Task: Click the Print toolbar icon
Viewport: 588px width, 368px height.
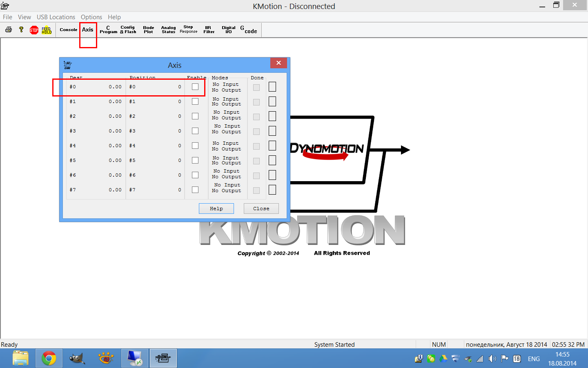Action: [x=9, y=30]
